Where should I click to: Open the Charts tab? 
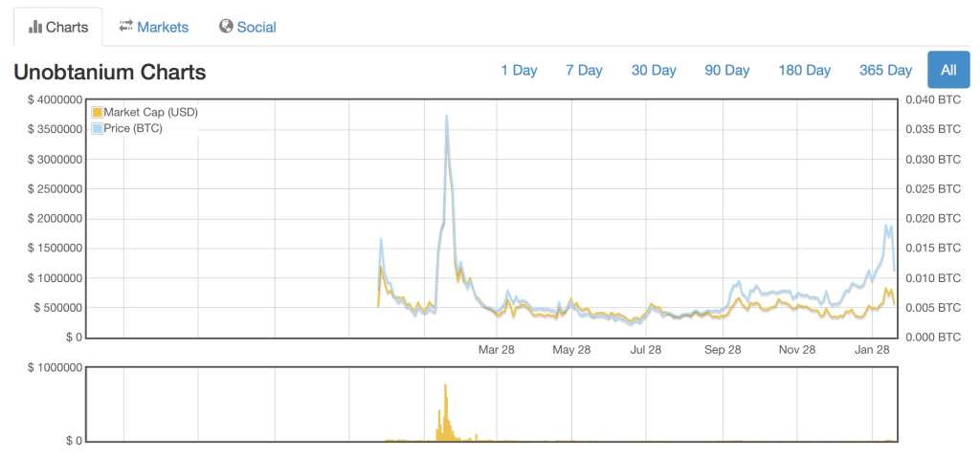click(x=58, y=28)
